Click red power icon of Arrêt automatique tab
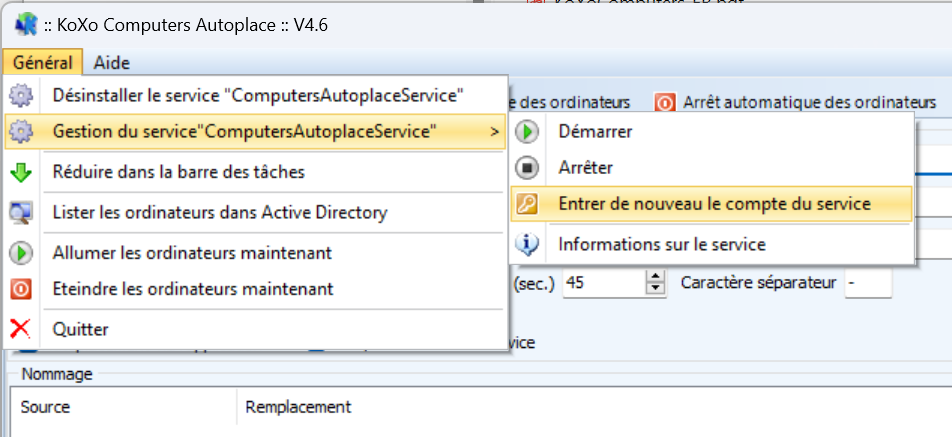Image resolution: width=952 pixels, height=437 pixels. [665, 103]
